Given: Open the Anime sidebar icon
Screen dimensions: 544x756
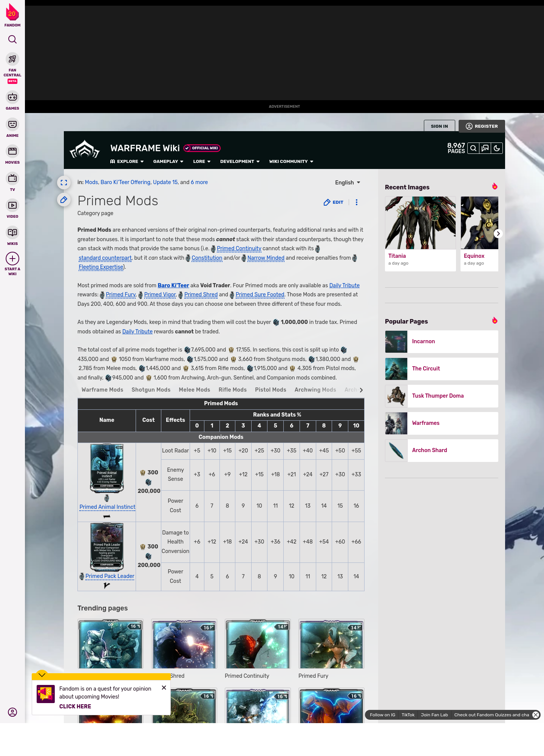Looking at the screenshot, I should 12,124.
